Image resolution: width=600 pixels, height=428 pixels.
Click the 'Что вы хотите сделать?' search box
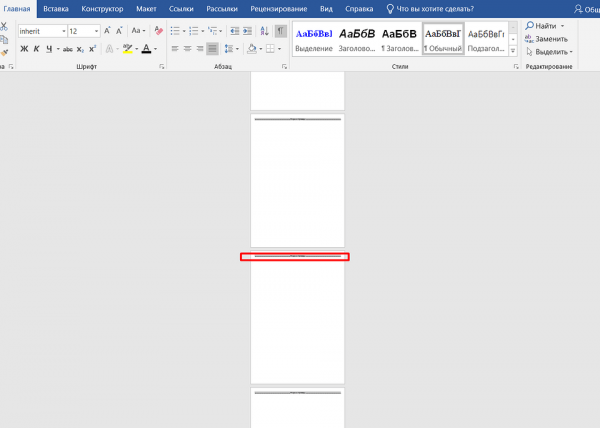(x=430, y=9)
